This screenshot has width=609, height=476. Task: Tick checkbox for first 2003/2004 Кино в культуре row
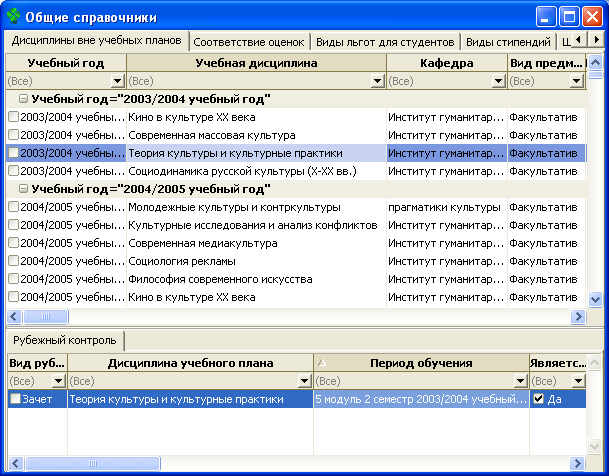14,117
